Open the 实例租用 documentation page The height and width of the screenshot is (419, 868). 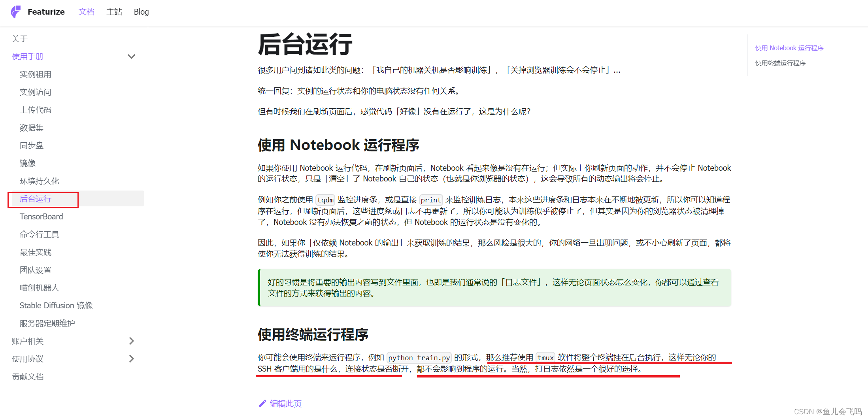[x=36, y=74]
